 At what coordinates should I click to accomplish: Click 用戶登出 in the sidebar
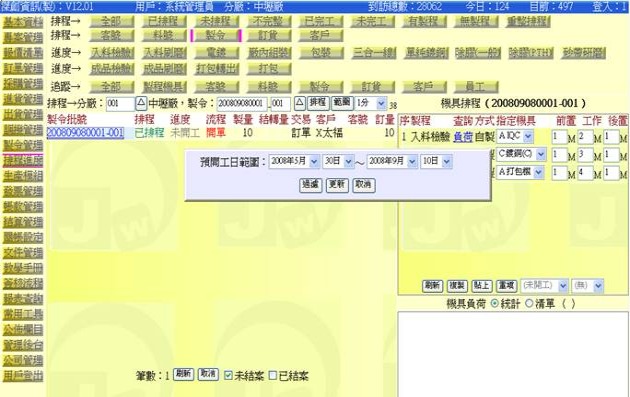pos(23,376)
